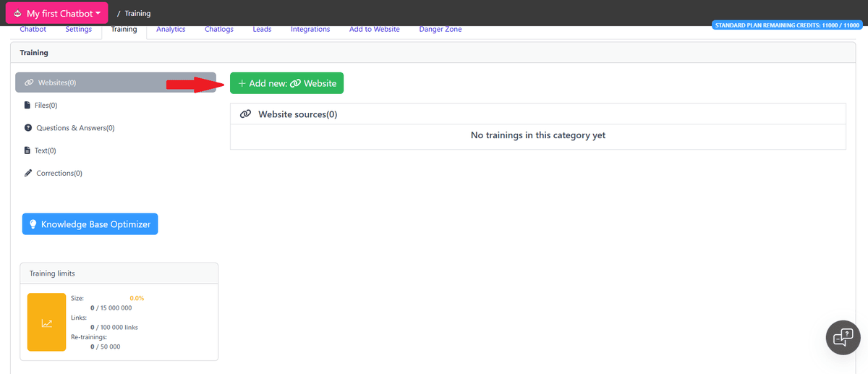868x374 pixels.
Task: Switch to the Analytics tab
Action: 171,30
